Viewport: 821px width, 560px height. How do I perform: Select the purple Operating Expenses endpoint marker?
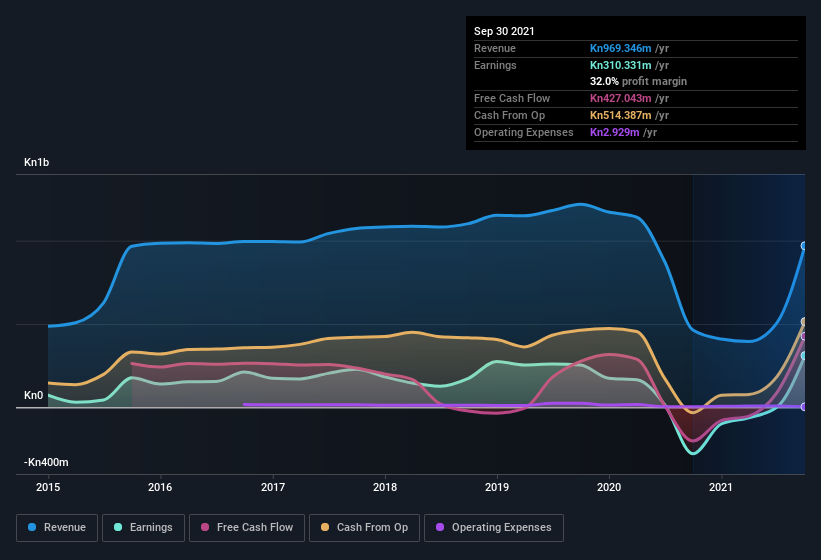[x=804, y=407]
